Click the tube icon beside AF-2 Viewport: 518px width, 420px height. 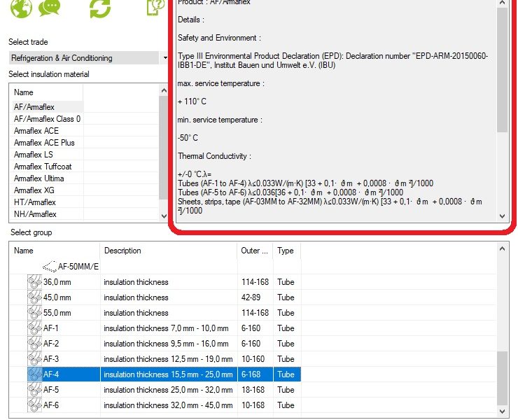[34, 343]
